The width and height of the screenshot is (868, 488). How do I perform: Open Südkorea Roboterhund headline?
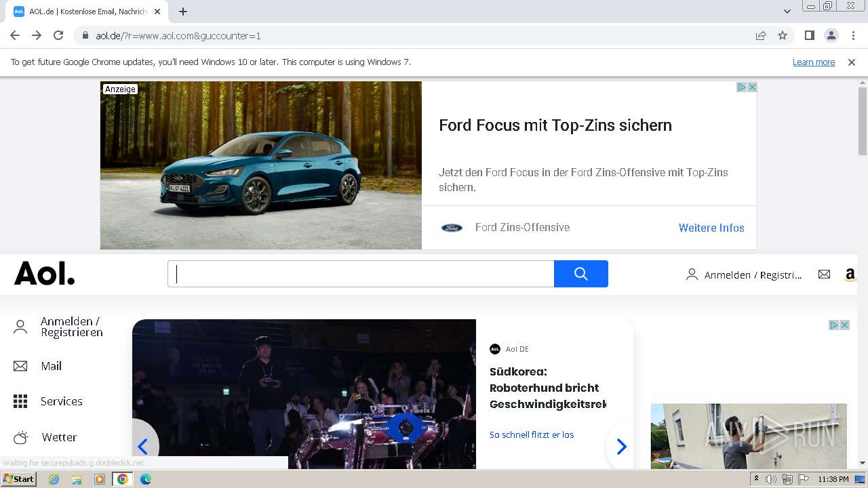coord(548,388)
